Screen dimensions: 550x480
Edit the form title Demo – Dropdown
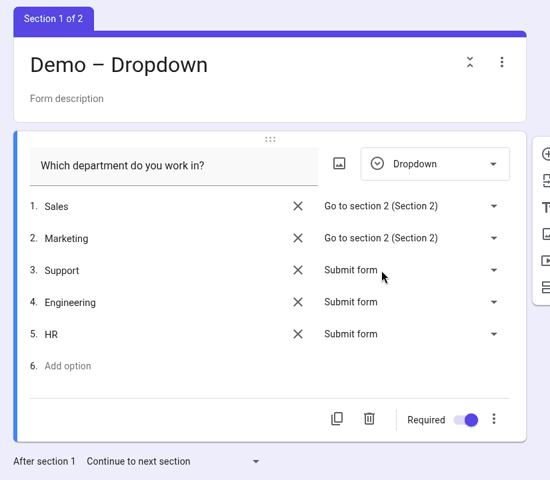[x=119, y=65]
